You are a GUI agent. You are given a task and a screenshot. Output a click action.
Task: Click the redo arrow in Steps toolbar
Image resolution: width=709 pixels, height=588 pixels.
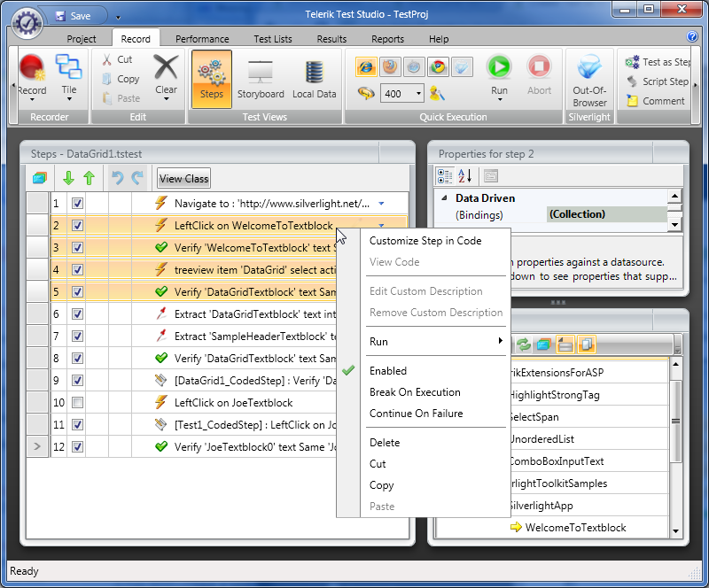click(137, 178)
